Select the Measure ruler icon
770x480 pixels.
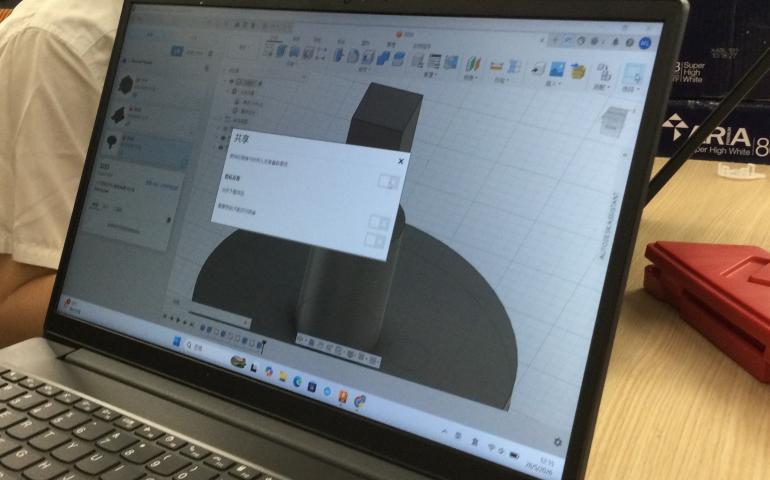point(496,66)
